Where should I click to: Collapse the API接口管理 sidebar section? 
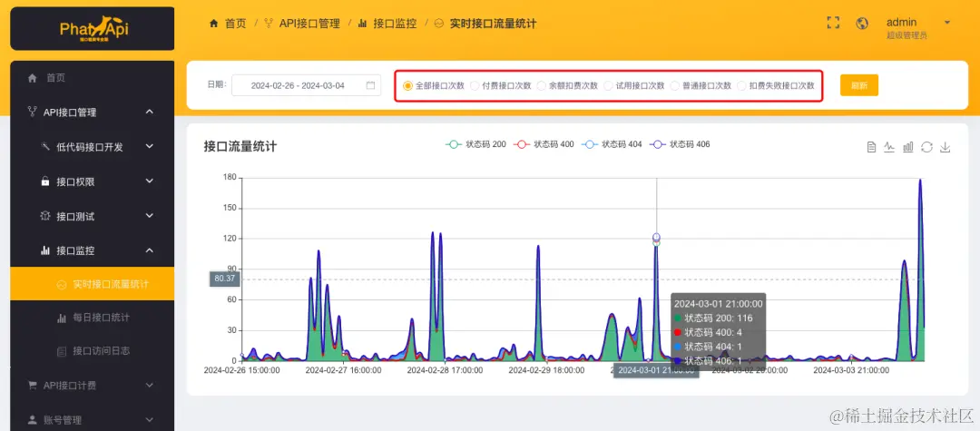tap(150, 113)
